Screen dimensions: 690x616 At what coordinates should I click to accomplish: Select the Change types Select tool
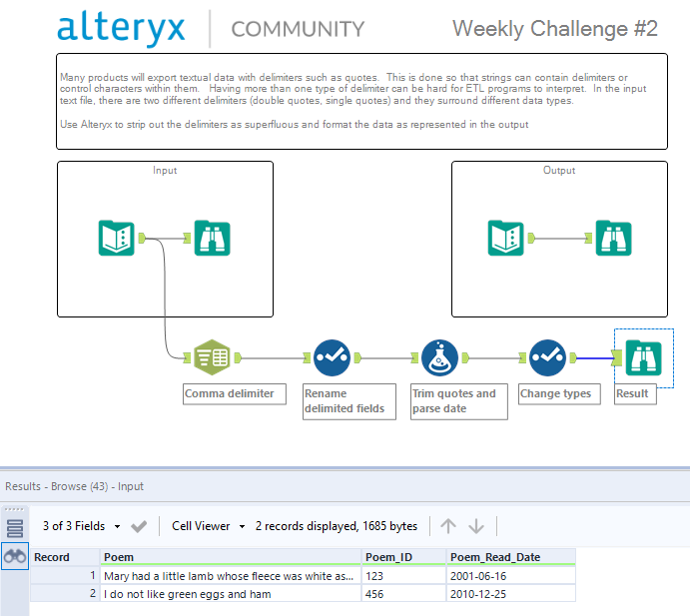tap(547, 357)
